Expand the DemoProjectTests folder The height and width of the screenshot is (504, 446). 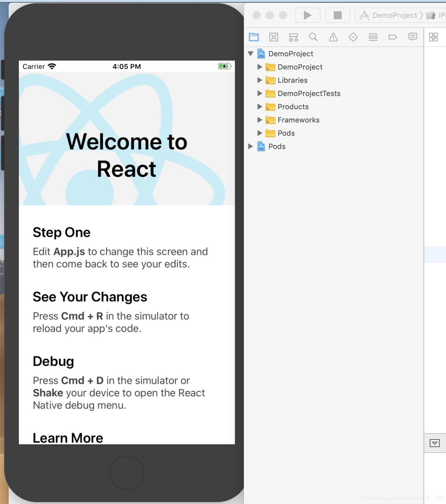[260, 93]
